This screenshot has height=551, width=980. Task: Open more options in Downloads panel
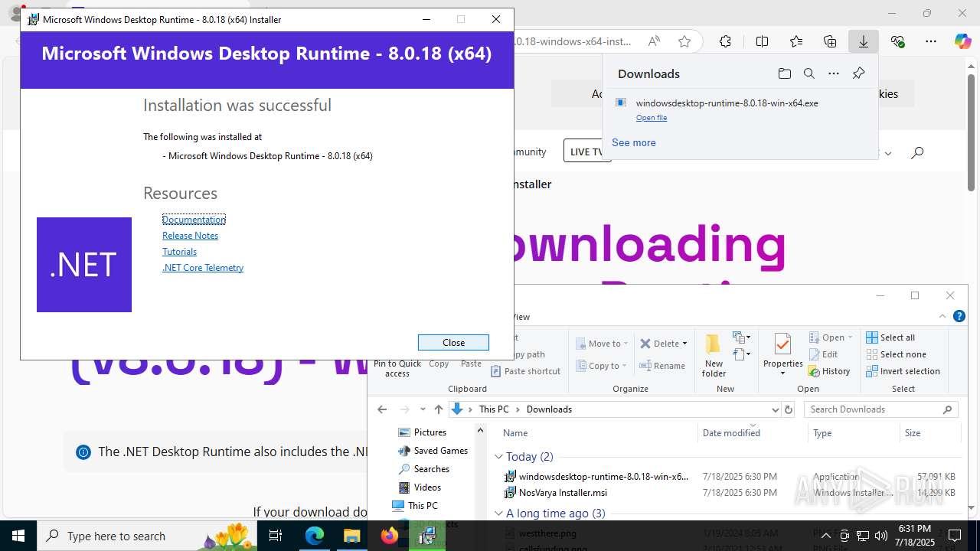coord(834,73)
